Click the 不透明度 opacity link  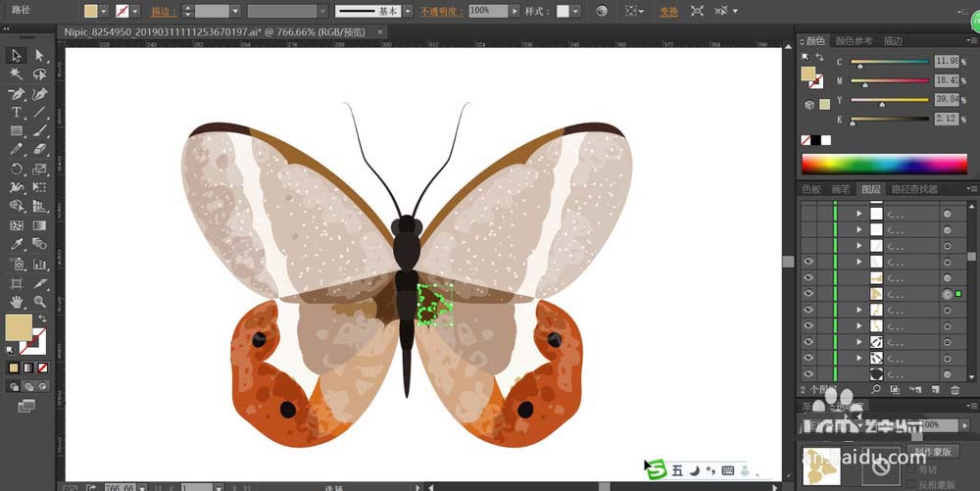(441, 11)
